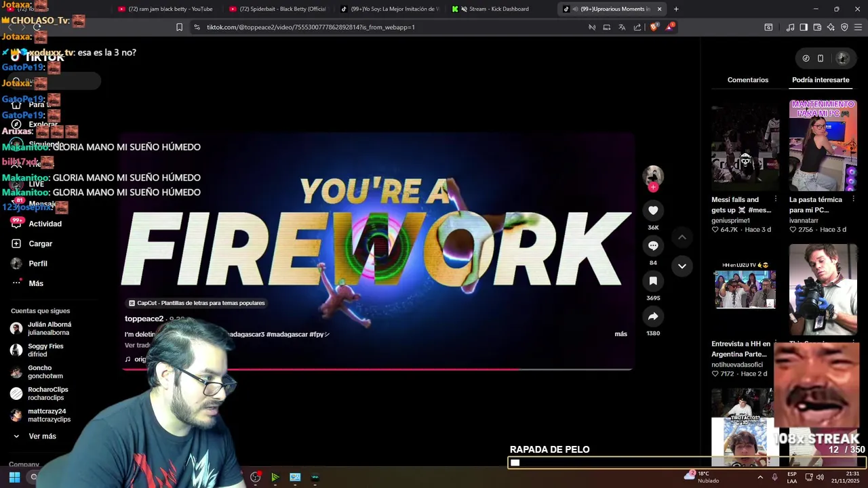868x488 pixels.
Task: Go to the next video with down arrow
Action: pos(682,266)
